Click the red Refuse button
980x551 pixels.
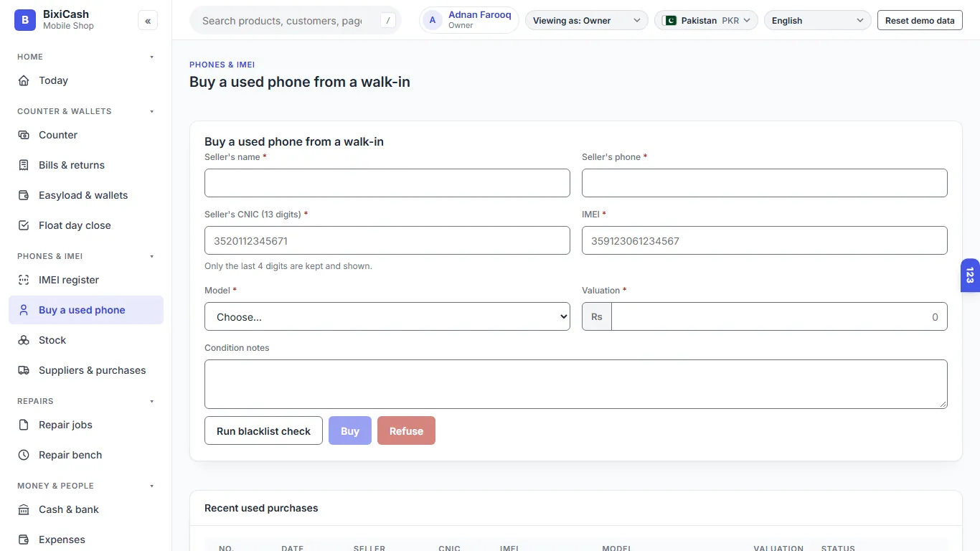pos(406,431)
